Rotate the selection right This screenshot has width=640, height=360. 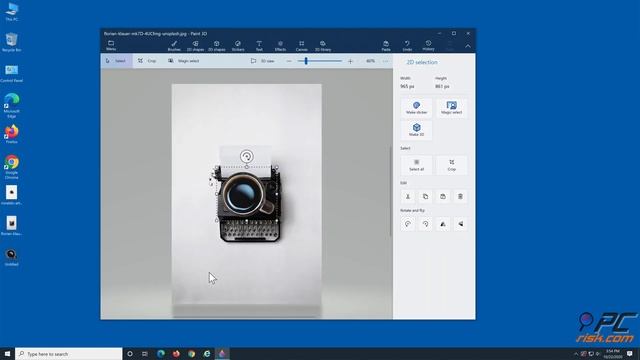(x=425, y=224)
